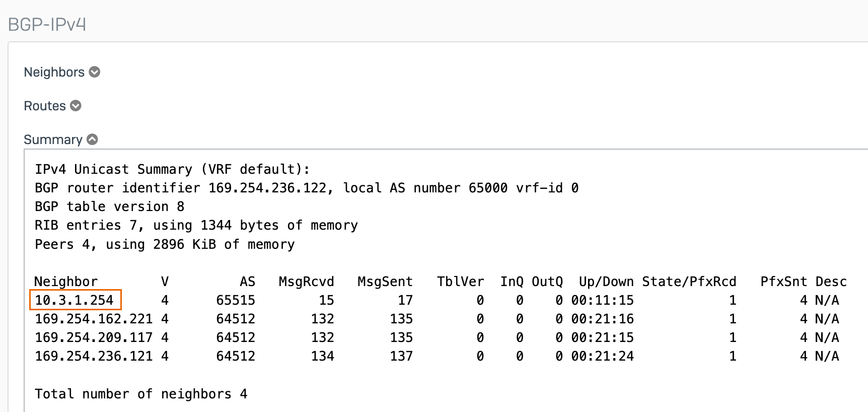Collapse the Summary section chevron

(92, 140)
